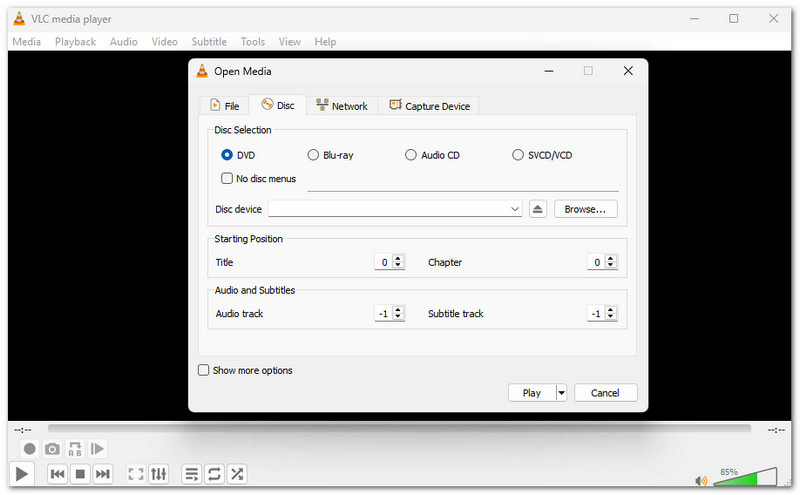Toggle the A-B loop icon

[74, 449]
